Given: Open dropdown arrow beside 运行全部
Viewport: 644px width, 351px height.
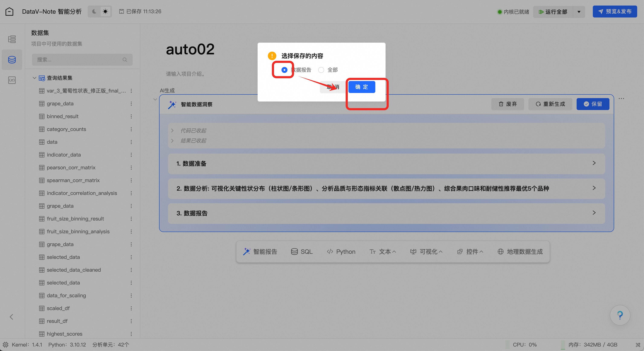Looking at the screenshot, I should pos(579,12).
